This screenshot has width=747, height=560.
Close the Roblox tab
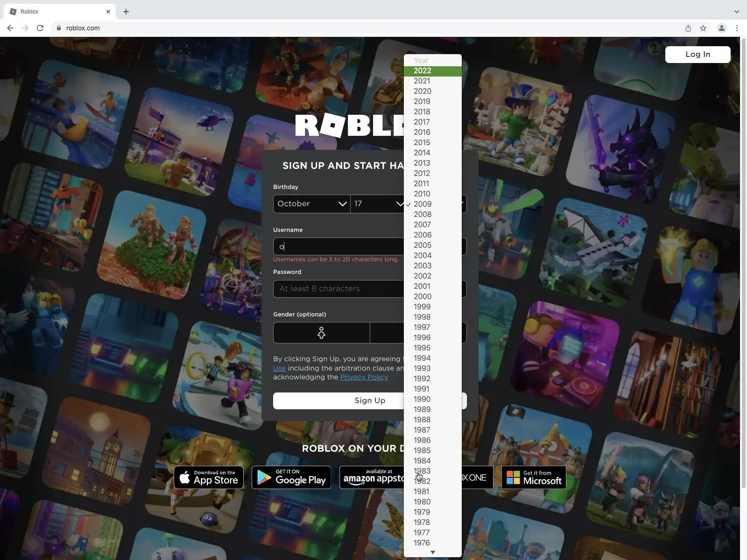click(108, 12)
